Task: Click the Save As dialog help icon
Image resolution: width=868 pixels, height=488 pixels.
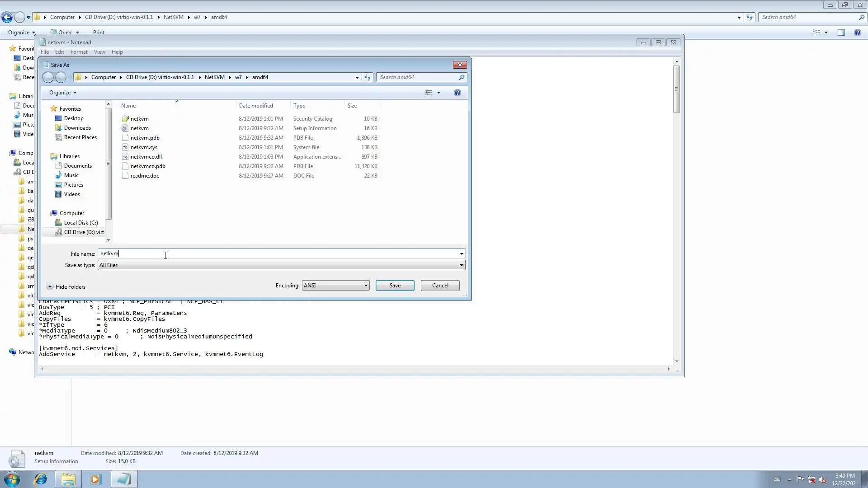Action: pos(457,93)
